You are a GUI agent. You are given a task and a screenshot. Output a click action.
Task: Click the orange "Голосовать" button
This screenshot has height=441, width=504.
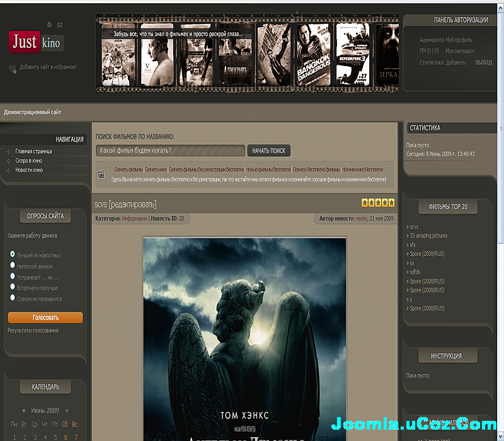[45, 318]
